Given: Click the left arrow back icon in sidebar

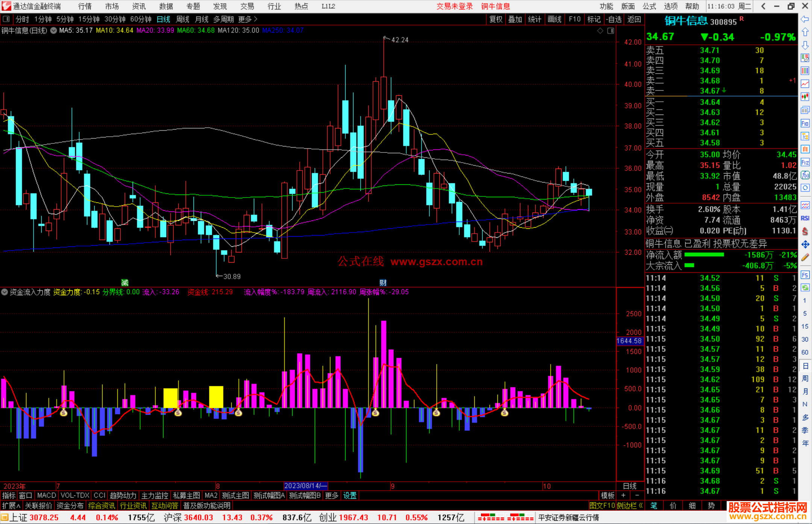Looking at the screenshot, I should coord(805,19).
